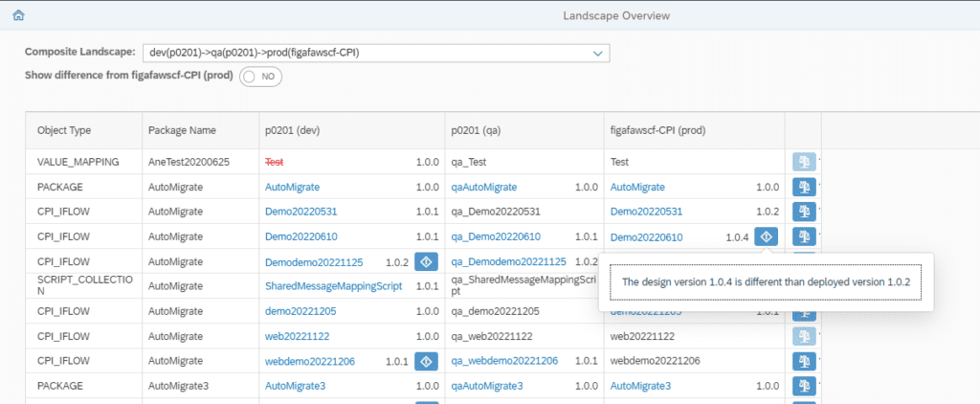Click compare icon in PACKAGE AutoMigrate row
The image size is (980, 404).
coord(804,187)
